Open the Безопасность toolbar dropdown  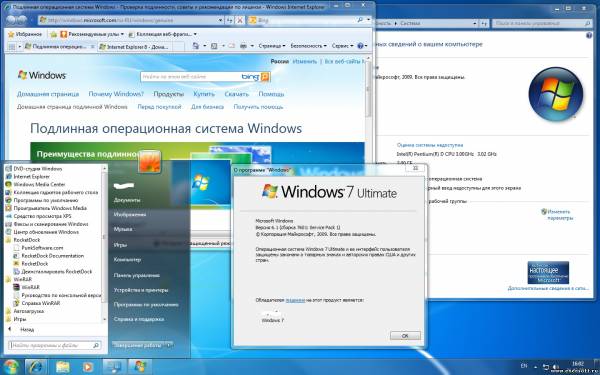click(308, 46)
